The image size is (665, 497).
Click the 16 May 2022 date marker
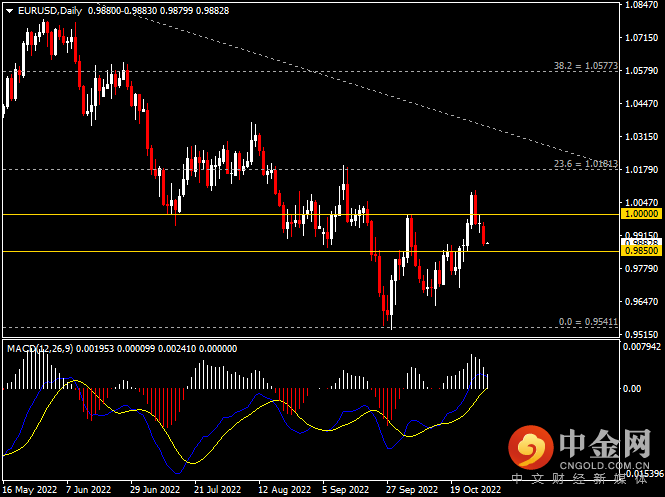click(x=30, y=490)
